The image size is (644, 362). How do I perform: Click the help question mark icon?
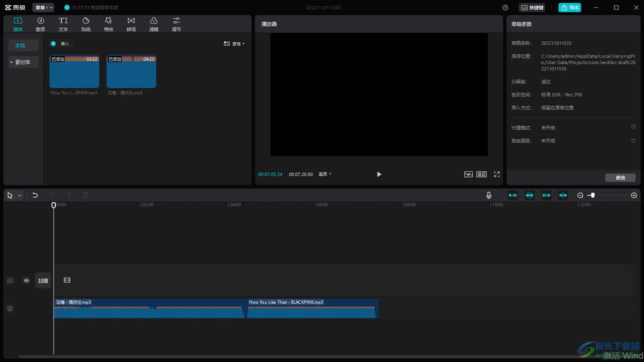[x=505, y=8]
